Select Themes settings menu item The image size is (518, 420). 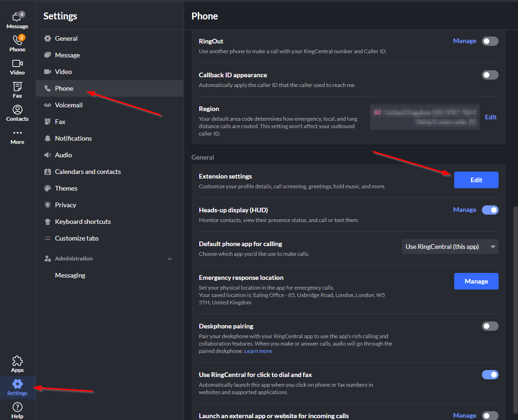click(x=109, y=188)
